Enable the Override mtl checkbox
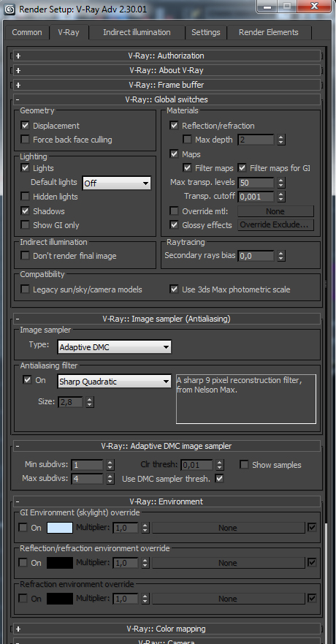This screenshot has width=336, height=644. (x=175, y=211)
